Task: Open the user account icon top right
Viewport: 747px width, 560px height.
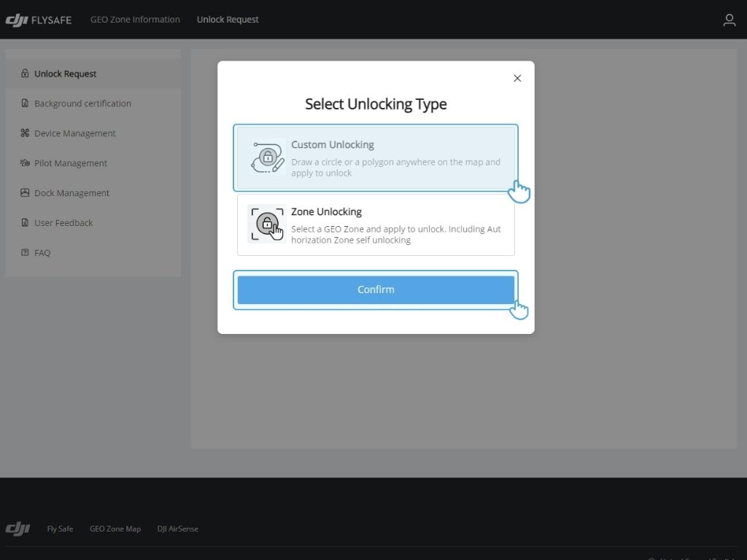Action: (x=729, y=20)
